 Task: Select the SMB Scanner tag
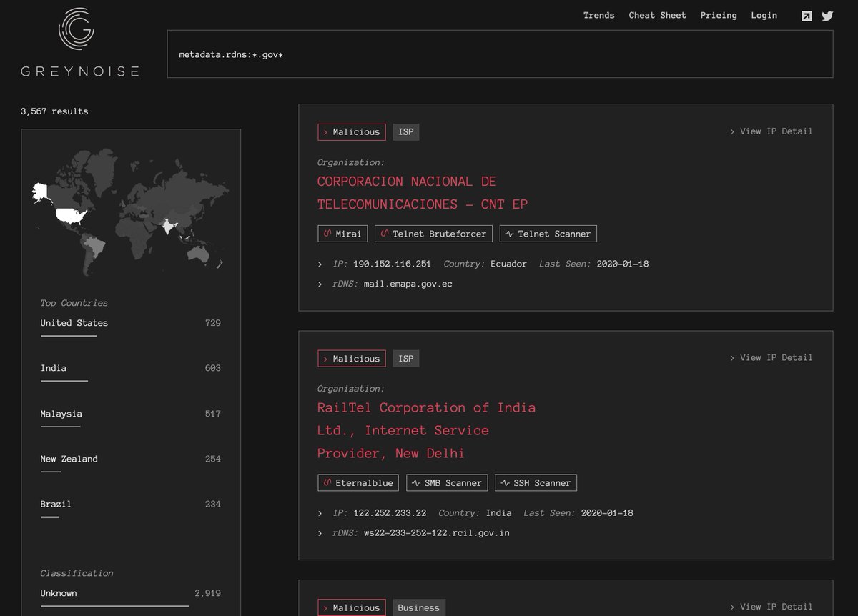tap(447, 483)
